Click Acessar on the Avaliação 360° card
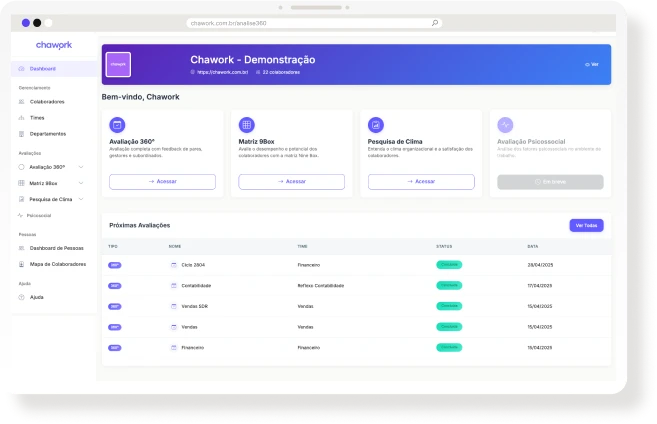The image size is (657, 424). coord(163,181)
